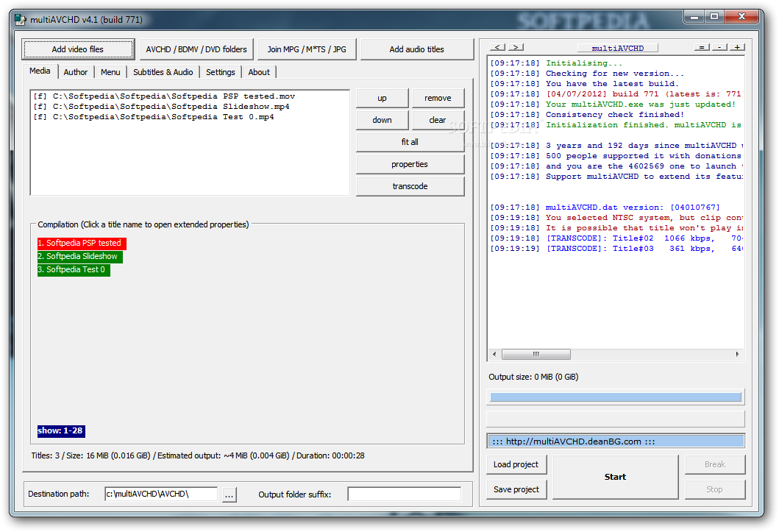
Task: Minimize the multiAVCHD window
Action: 694,17
